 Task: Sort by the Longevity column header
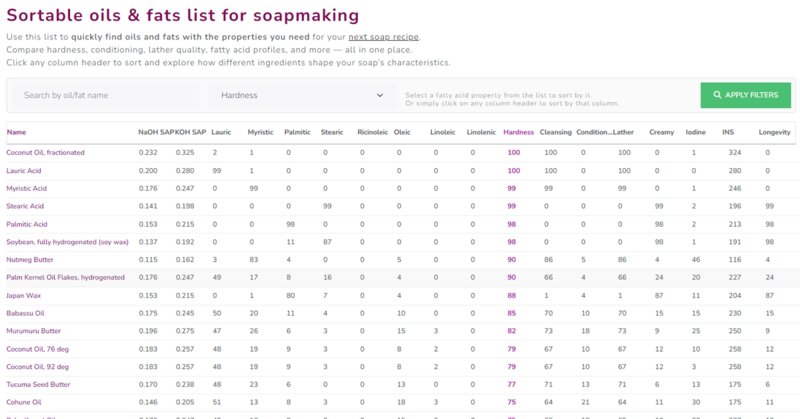coord(775,132)
